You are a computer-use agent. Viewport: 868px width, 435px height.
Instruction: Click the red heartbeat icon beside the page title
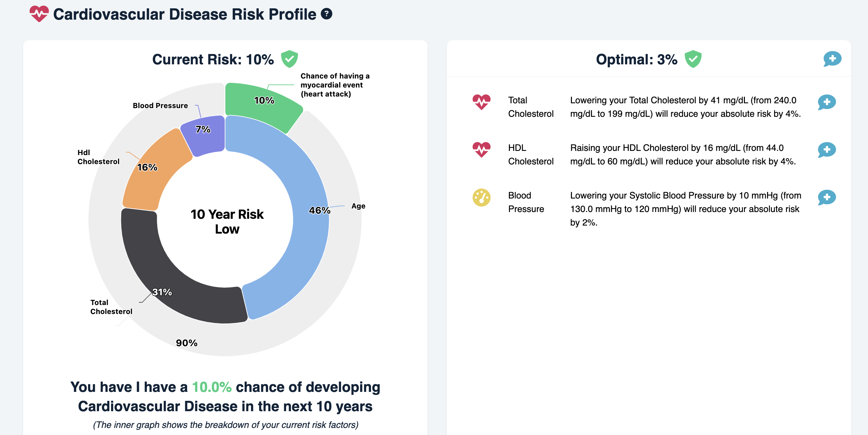click(x=39, y=14)
